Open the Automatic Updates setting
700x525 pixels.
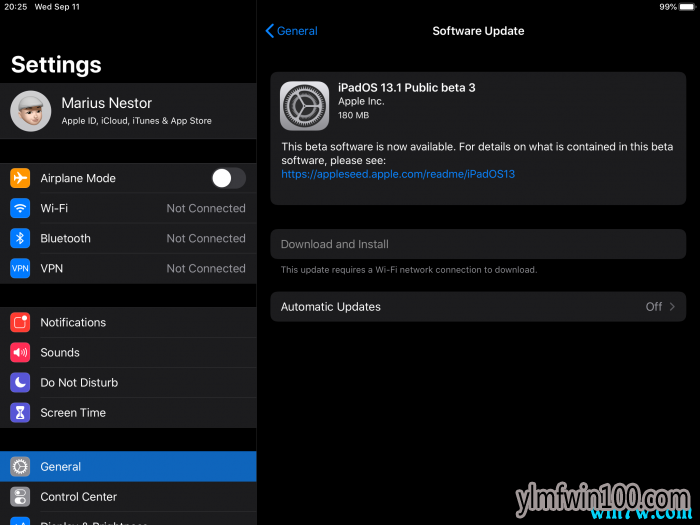(478, 307)
